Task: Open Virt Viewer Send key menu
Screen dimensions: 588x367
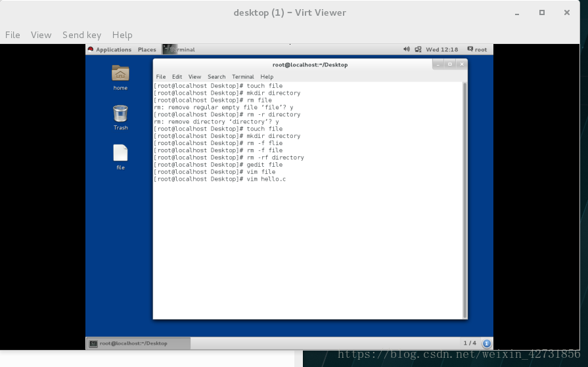Action: point(81,35)
